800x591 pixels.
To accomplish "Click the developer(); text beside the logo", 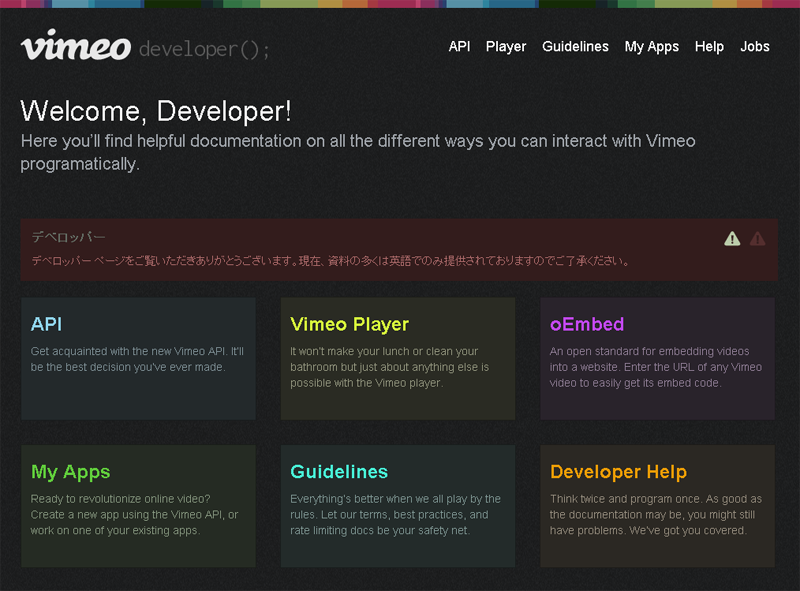I will [204, 49].
